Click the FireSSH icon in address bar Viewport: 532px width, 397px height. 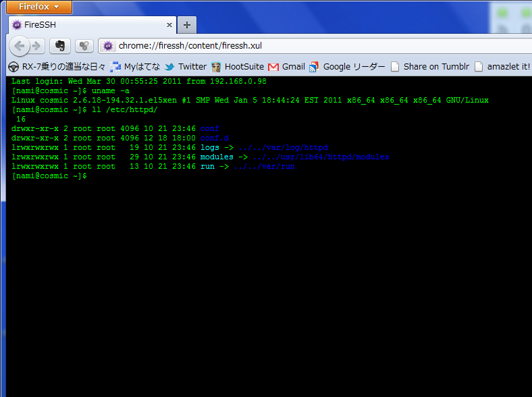tap(108, 45)
